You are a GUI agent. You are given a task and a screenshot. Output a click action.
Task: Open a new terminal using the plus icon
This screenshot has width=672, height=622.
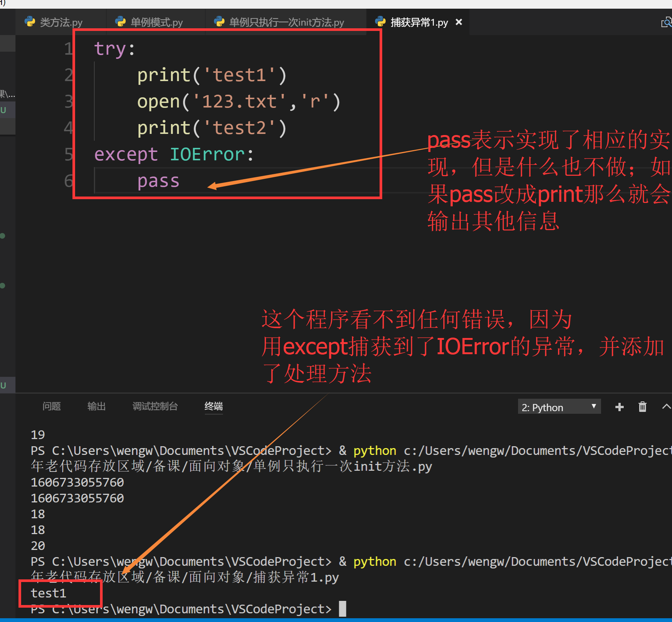point(619,407)
